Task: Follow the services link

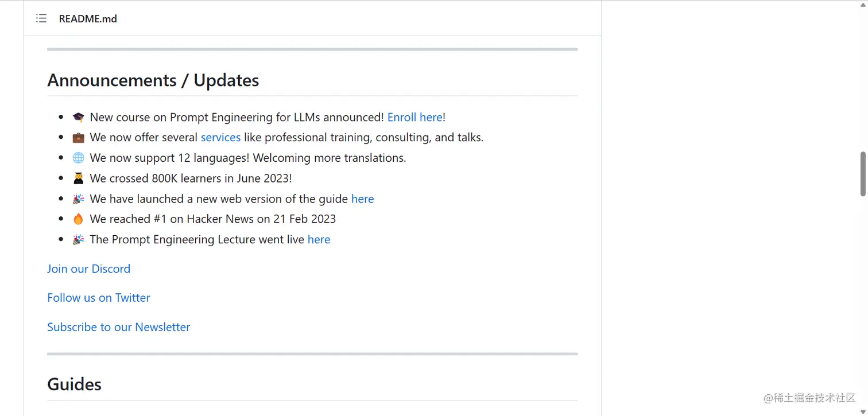Action: (x=220, y=138)
